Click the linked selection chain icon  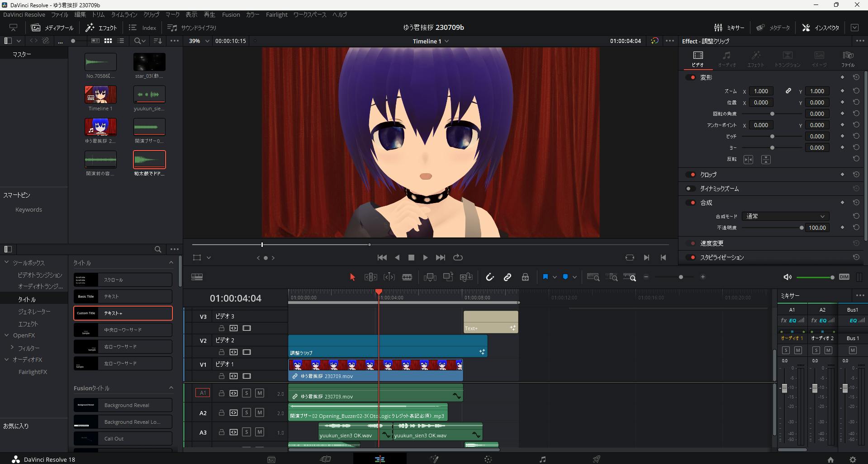coord(508,277)
